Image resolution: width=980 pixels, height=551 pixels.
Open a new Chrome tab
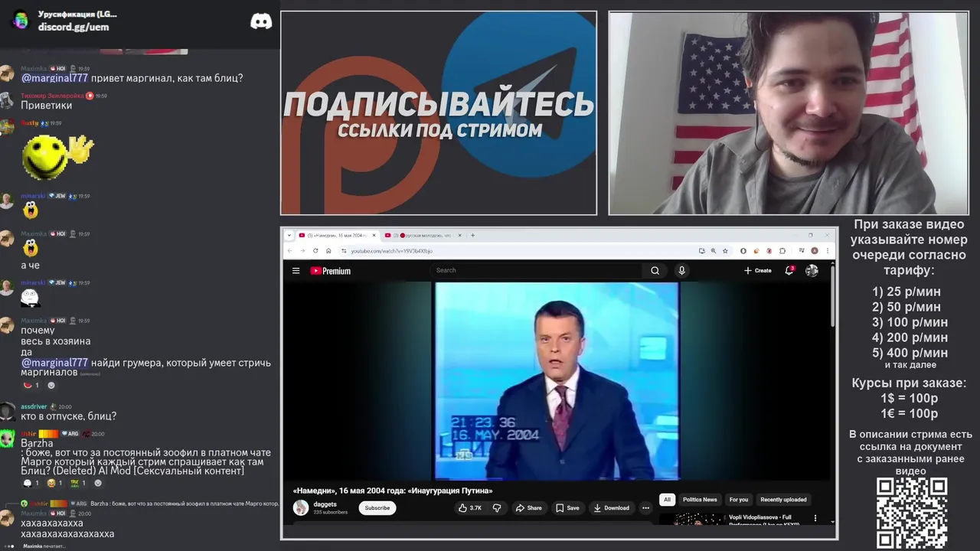coord(473,236)
